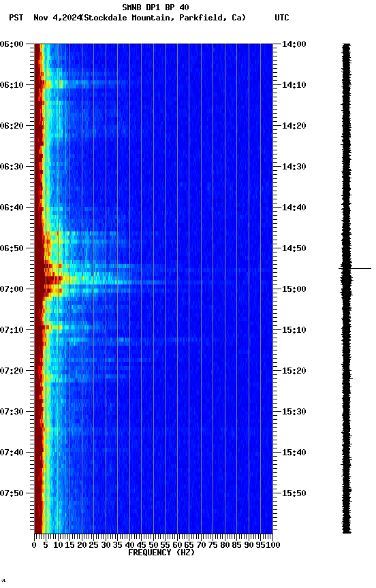Click the 85 Hz frequency axis label
The width and height of the screenshot is (376, 588).
point(237,545)
